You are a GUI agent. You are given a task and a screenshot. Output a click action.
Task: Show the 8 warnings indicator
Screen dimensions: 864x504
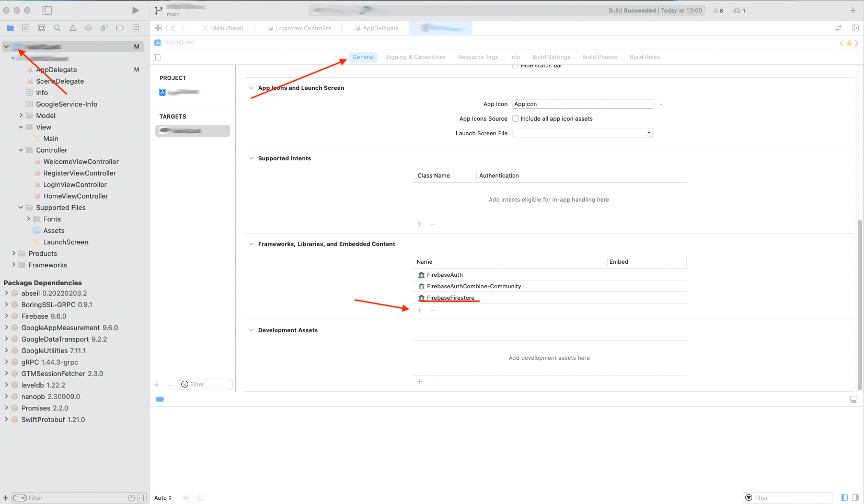tap(718, 10)
